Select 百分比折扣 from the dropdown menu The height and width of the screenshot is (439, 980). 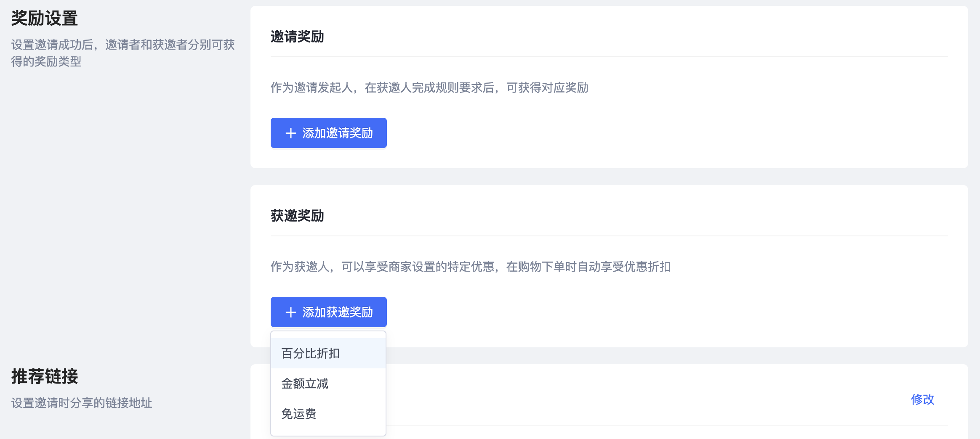click(311, 354)
